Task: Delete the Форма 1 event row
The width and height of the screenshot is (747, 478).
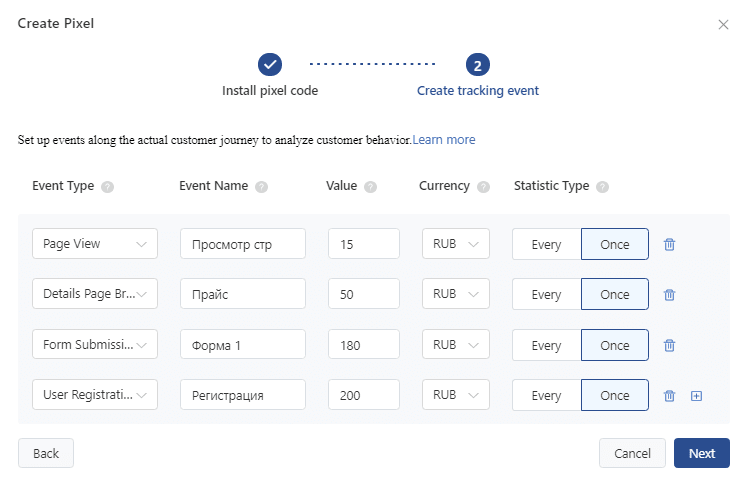Action: (x=669, y=345)
